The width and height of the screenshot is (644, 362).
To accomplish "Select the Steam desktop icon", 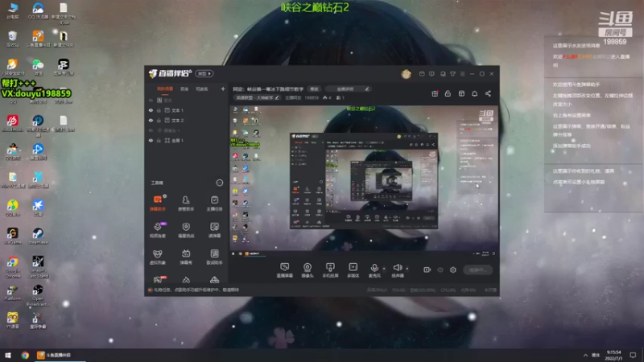I will point(38,237).
